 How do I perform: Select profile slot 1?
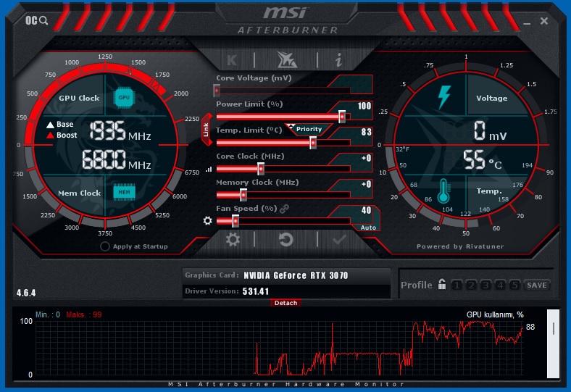[457, 285]
